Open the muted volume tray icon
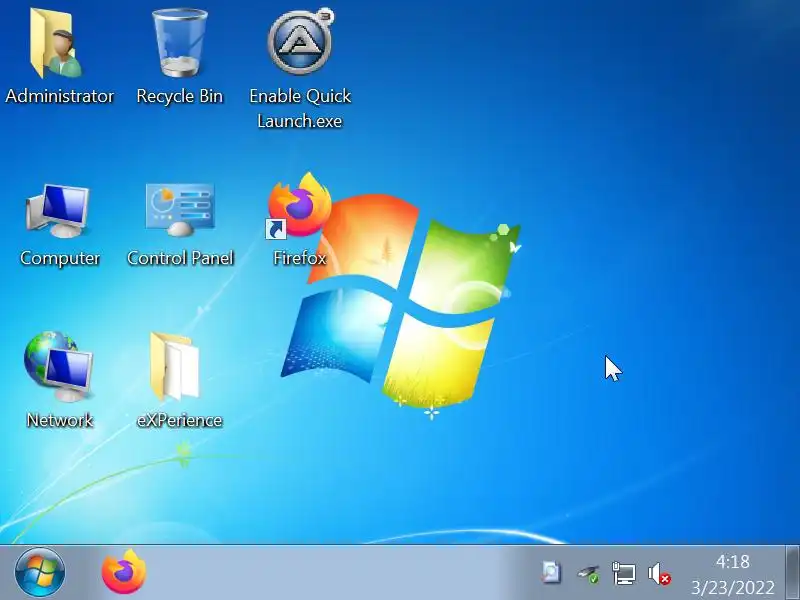This screenshot has height=600, width=800. click(659, 573)
